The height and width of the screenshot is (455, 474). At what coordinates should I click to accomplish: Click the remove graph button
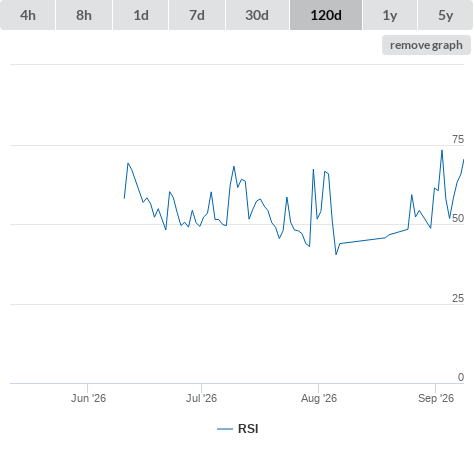coord(426,45)
